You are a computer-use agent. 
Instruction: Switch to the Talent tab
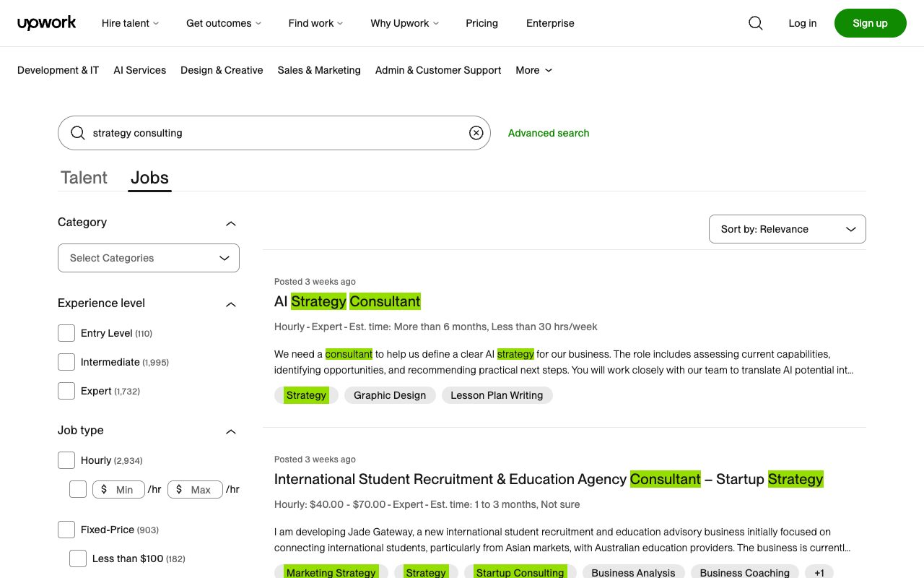[x=84, y=178]
